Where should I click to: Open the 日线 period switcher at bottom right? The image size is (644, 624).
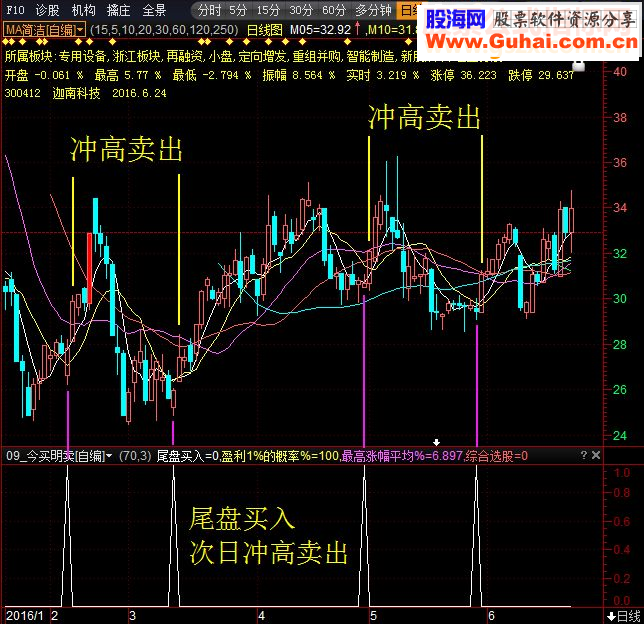click(x=623, y=616)
